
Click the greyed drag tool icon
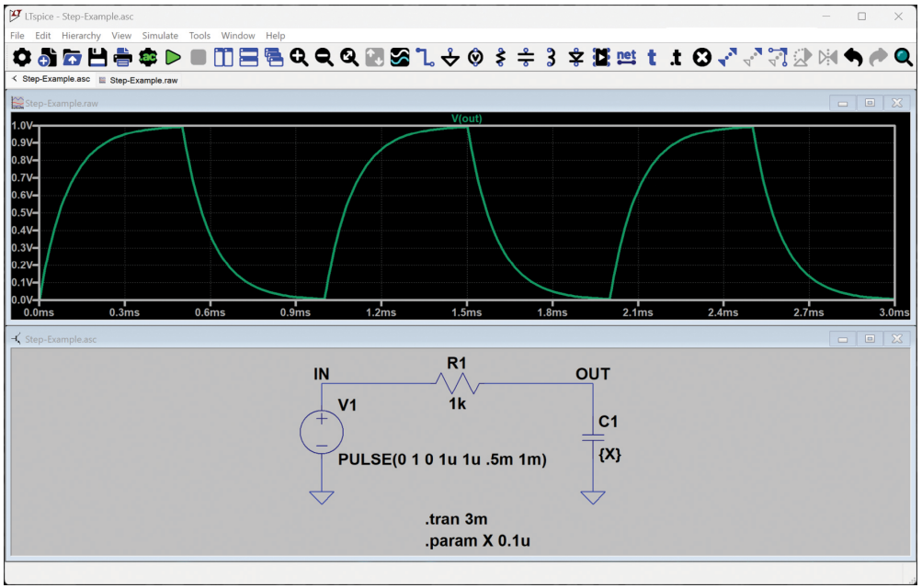tap(778, 58)
